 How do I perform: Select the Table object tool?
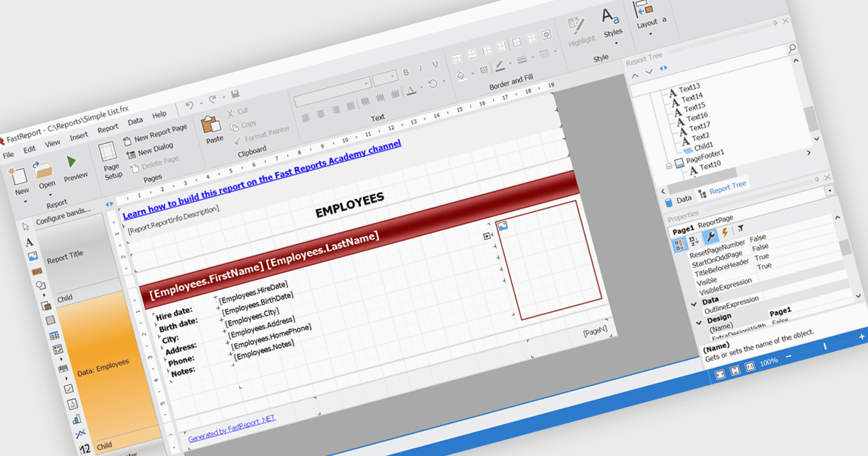[x=54, y=337]
